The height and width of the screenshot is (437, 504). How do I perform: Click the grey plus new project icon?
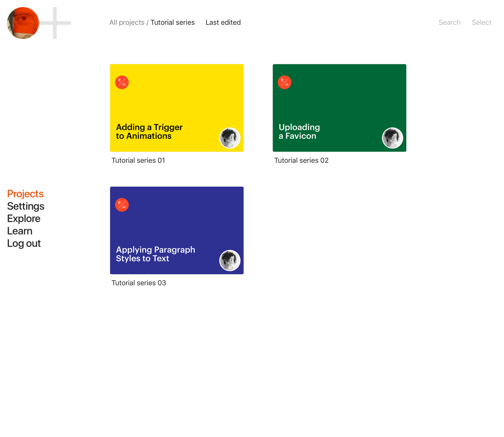[x=55, y=23]
